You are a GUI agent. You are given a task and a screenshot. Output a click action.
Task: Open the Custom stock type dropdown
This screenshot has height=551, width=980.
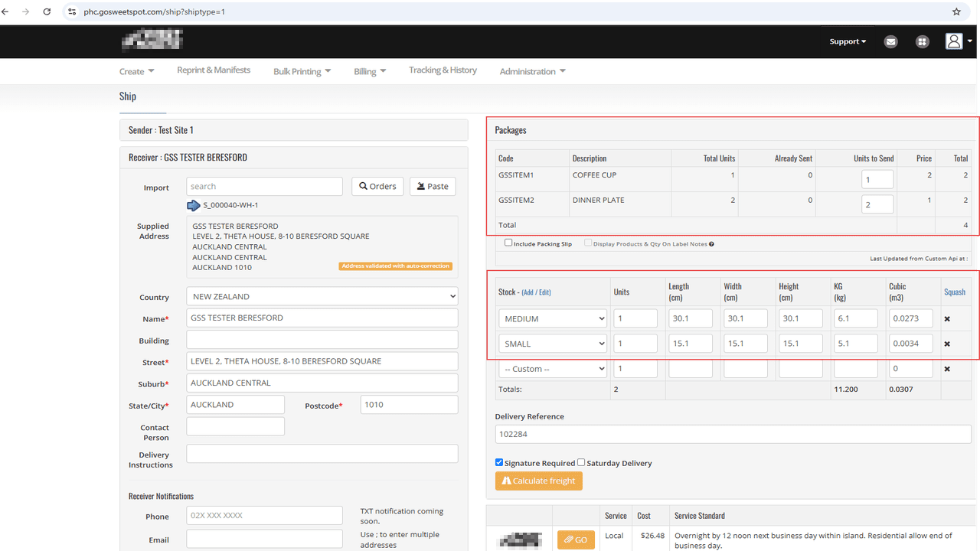pos(553,369)
